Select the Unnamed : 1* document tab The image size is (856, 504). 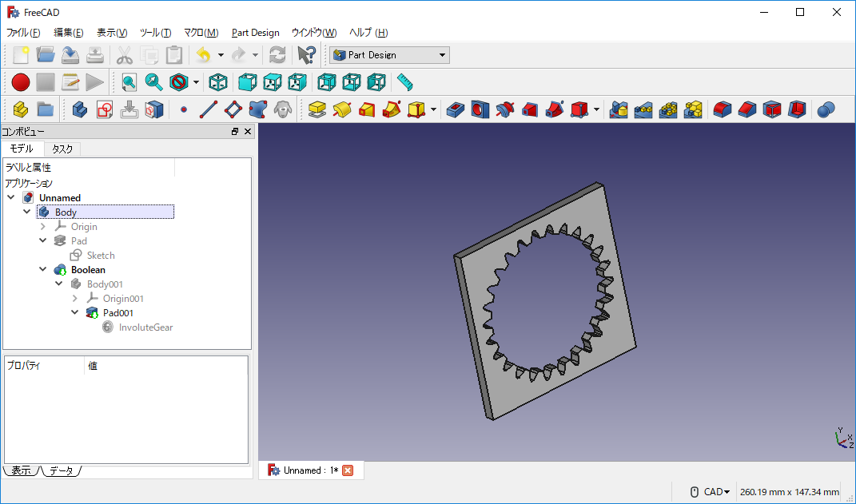point(311,470)
